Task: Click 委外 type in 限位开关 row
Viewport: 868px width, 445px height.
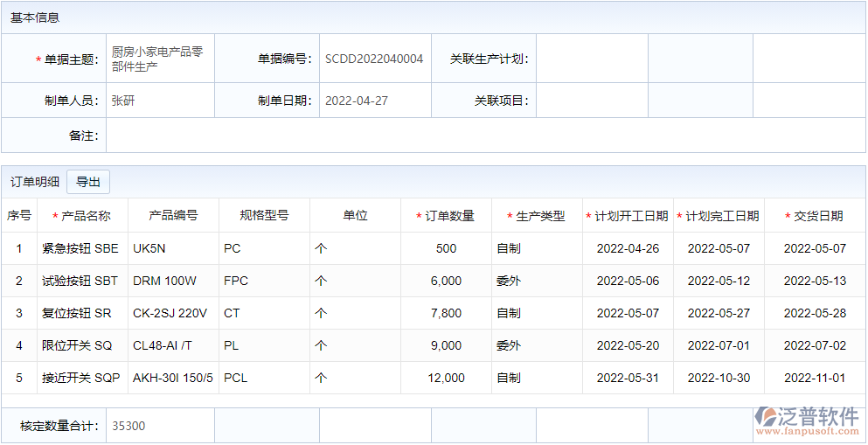Action: pyautogui.click(x=508, y=346)
